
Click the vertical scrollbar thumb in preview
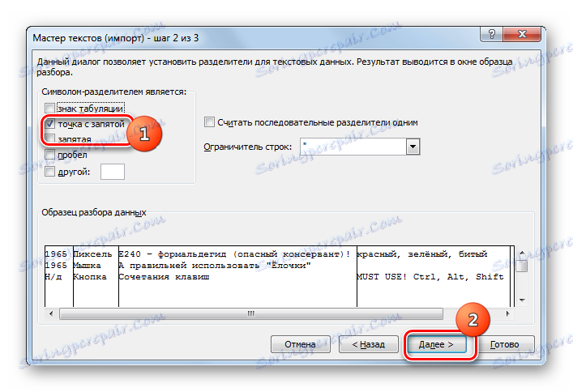coord(523,266)
